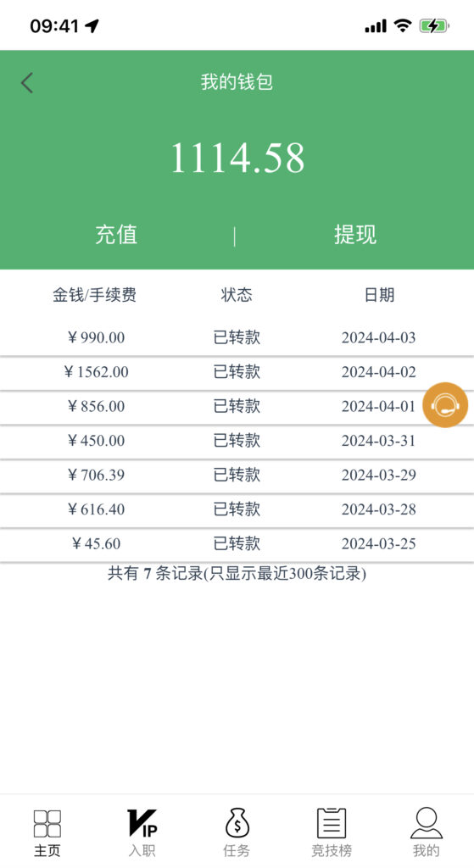Tap the 09:41 clock in status bar

(x=54, y=26)
